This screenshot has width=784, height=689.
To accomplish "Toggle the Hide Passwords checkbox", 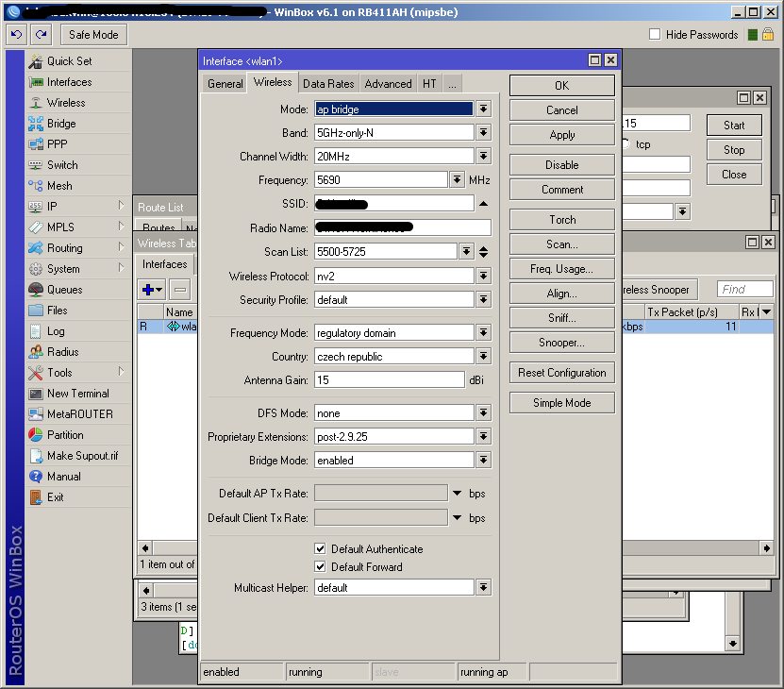I will tap(655, 35).
